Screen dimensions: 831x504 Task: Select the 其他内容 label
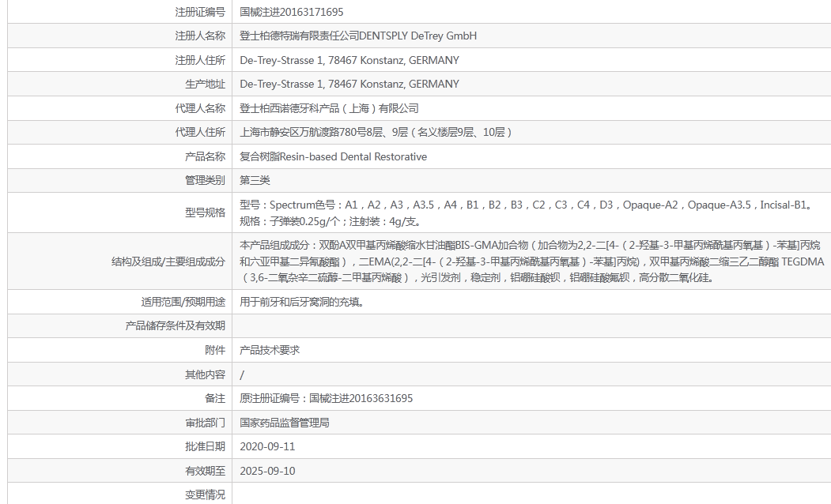205,374
